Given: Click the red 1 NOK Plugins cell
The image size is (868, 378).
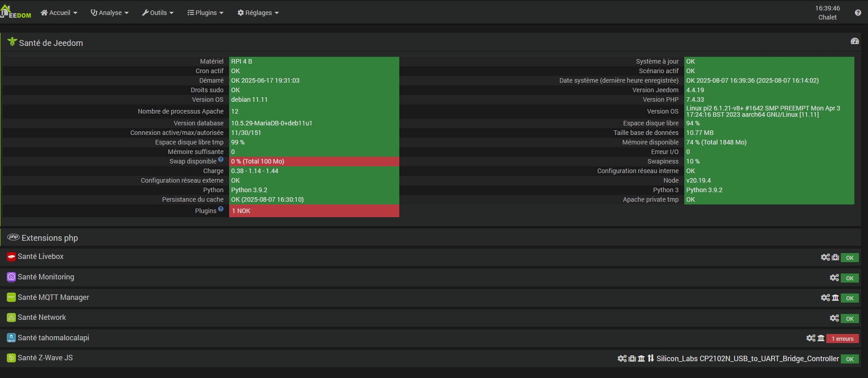Looking at the screenshot, I should 314,211.
